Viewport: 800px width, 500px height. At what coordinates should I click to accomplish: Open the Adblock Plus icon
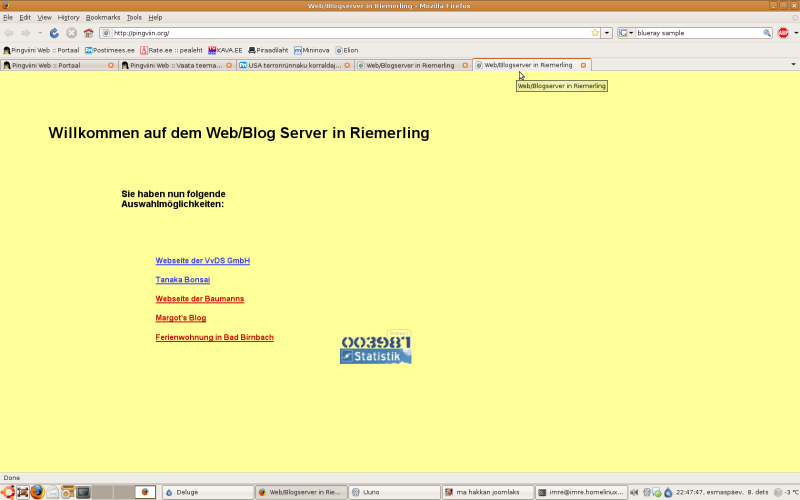point(783,33)
